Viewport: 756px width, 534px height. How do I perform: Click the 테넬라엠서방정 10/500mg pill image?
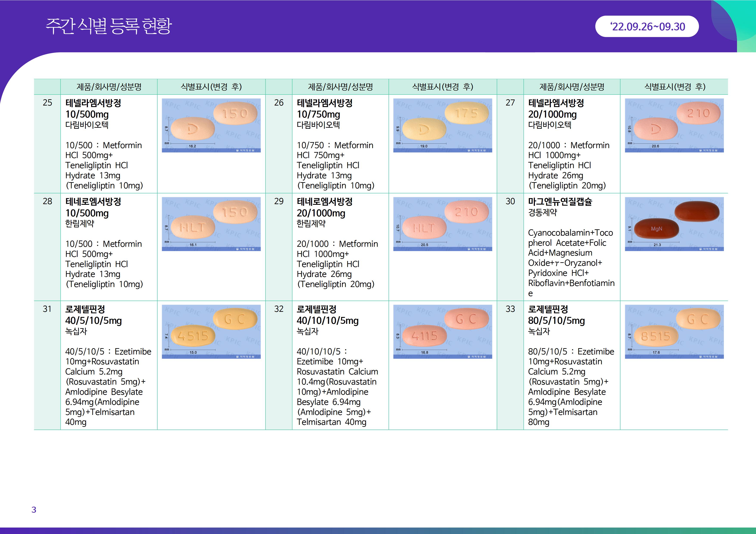point(211,125)
